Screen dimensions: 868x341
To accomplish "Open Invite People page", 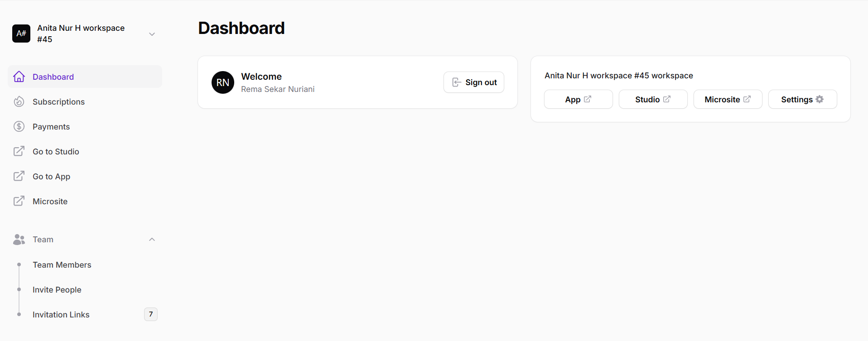I will 57,289.
